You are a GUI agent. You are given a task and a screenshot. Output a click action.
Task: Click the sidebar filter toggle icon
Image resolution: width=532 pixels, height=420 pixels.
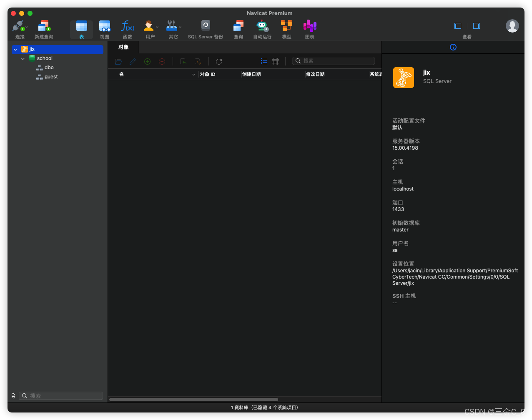pos(13,396)
